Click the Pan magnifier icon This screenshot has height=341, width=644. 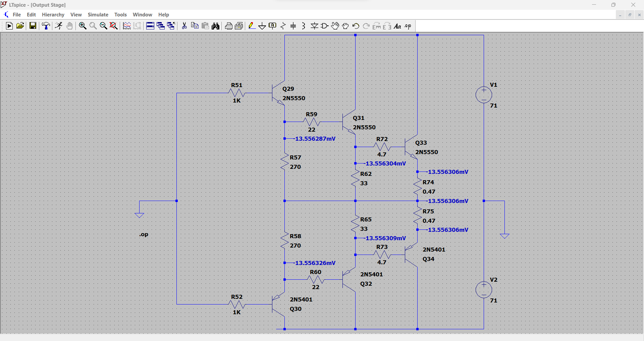(93, 26)
